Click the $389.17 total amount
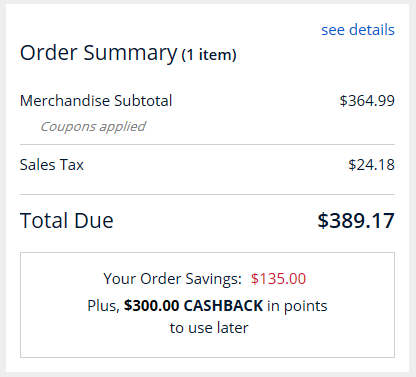Screen dimensions: 416x377 point(356,221)
